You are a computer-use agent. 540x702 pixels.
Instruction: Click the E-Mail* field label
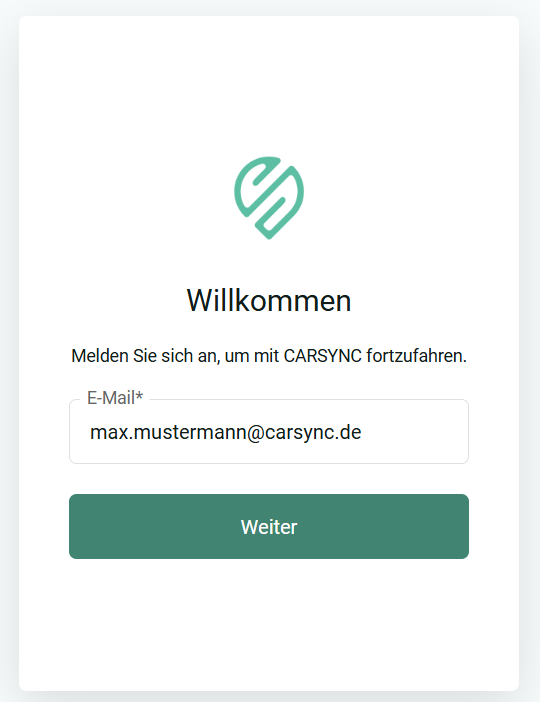coord(115,398)
